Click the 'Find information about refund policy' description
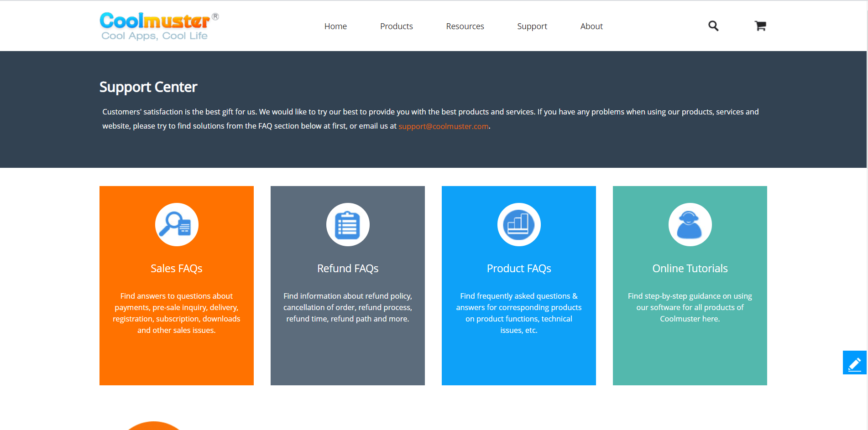Viewport: 868px width, 430px height. tap(348, 307)
